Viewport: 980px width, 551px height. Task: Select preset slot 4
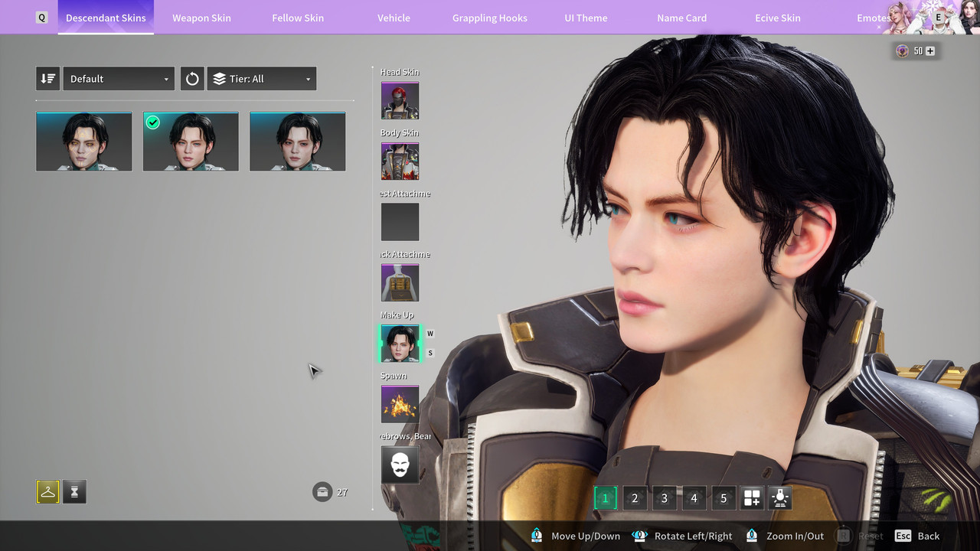694,498
